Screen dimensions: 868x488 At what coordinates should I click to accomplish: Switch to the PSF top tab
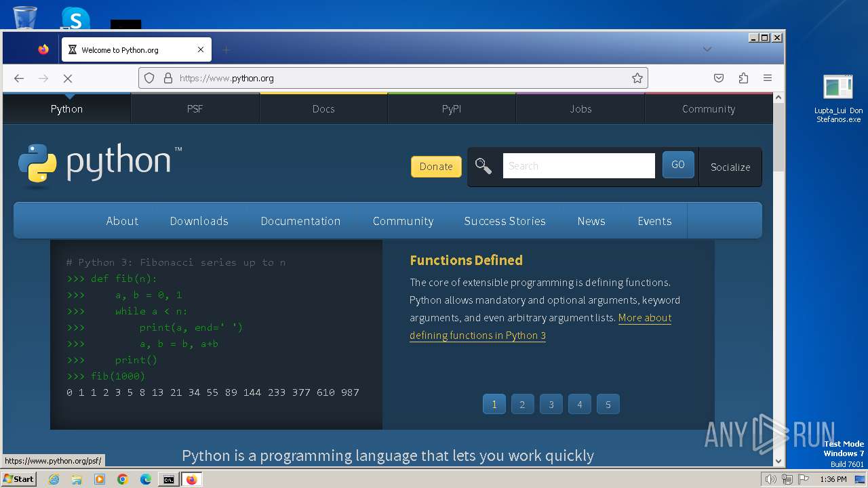(195, 108)
